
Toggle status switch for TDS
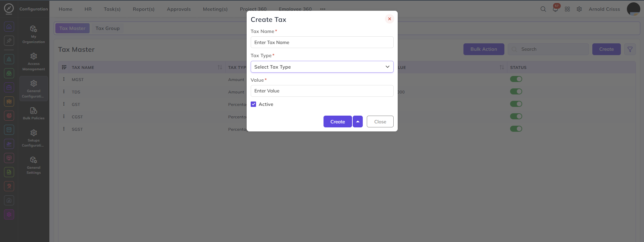516,91
